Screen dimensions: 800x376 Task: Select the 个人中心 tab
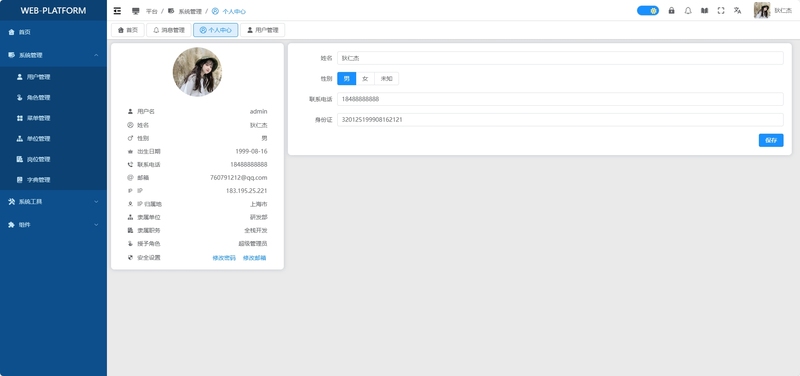pyautogui.click(x=215, y=30)
